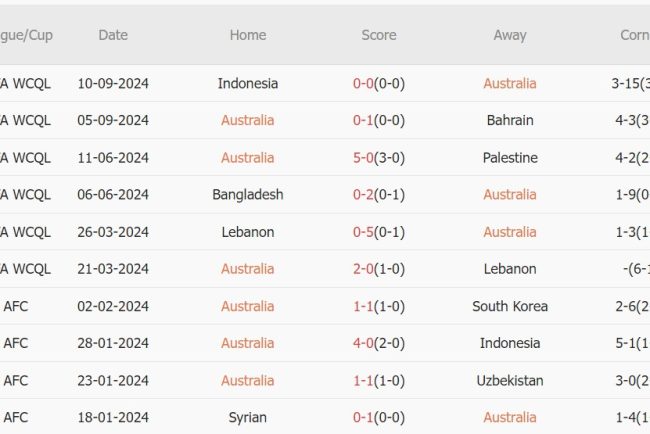Open the Syrian home team link

pos(248,417)
